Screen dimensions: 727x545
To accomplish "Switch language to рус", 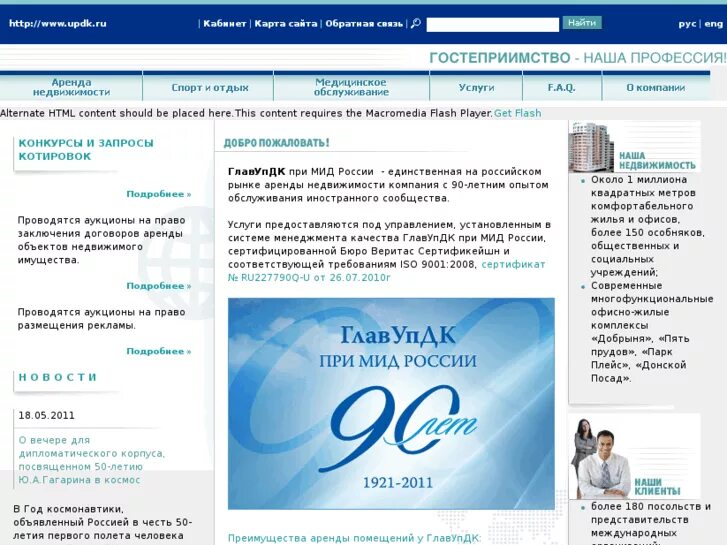I will click(x=687, y=24).
